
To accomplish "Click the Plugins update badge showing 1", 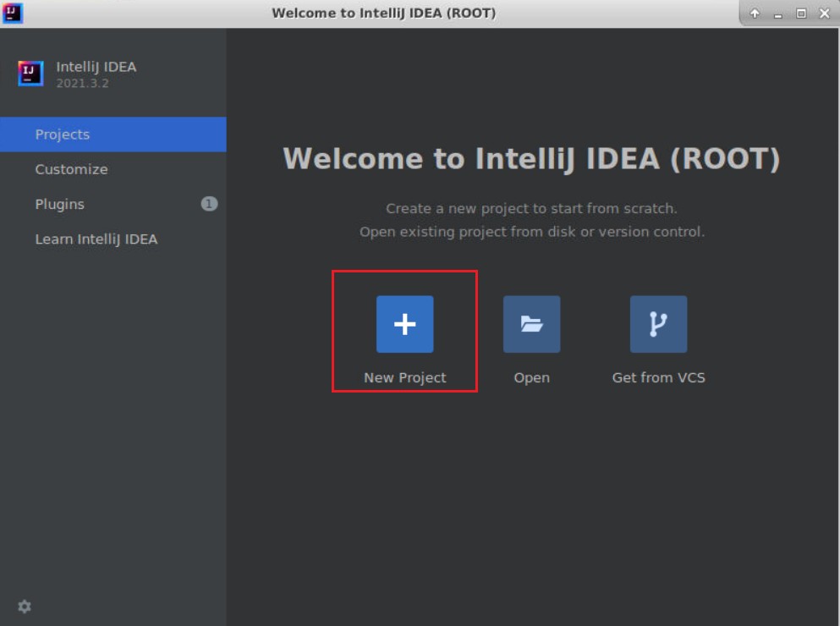I will (209, 204).
